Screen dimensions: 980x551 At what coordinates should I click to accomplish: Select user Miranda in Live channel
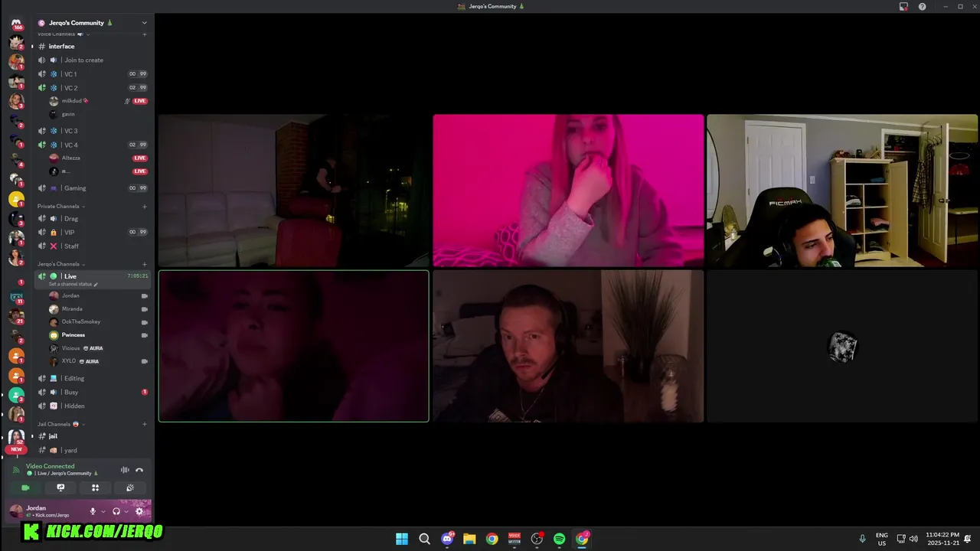[98, 308]
